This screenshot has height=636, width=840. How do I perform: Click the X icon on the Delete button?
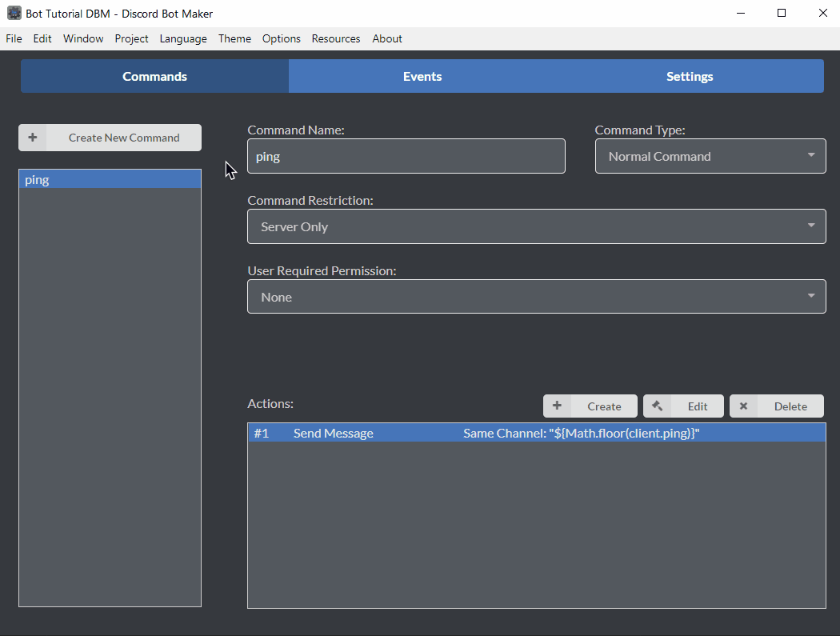[x=743, y=406]
